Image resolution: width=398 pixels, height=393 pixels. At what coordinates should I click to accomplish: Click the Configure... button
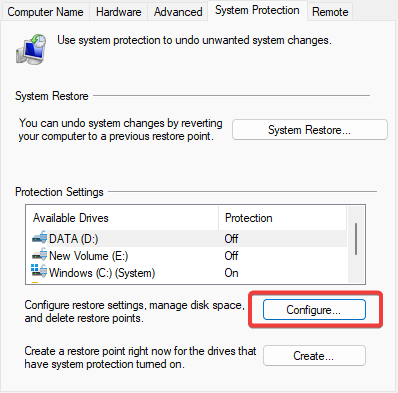[x=314, y=310]
